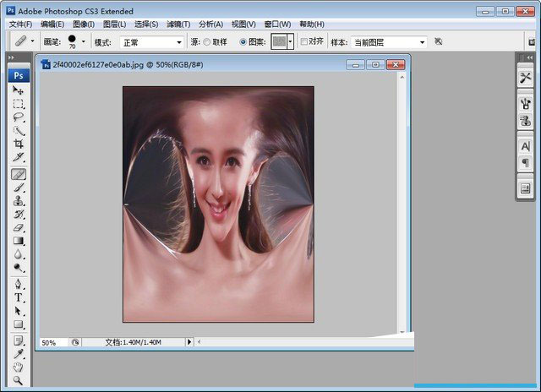Open the Character panel icon
The image size is (541, 392).
pyautogui.click(x=525, y=146)
